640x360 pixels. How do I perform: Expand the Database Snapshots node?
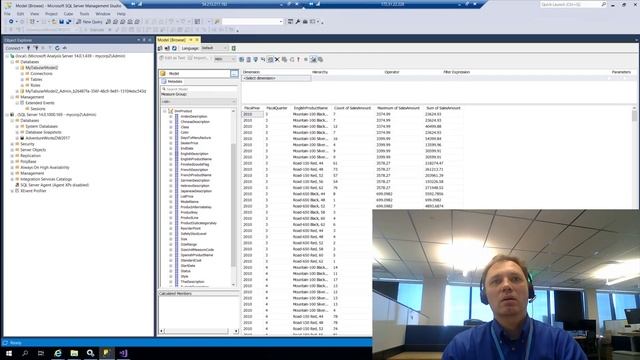pyautogui.click(x=17, y=132)
